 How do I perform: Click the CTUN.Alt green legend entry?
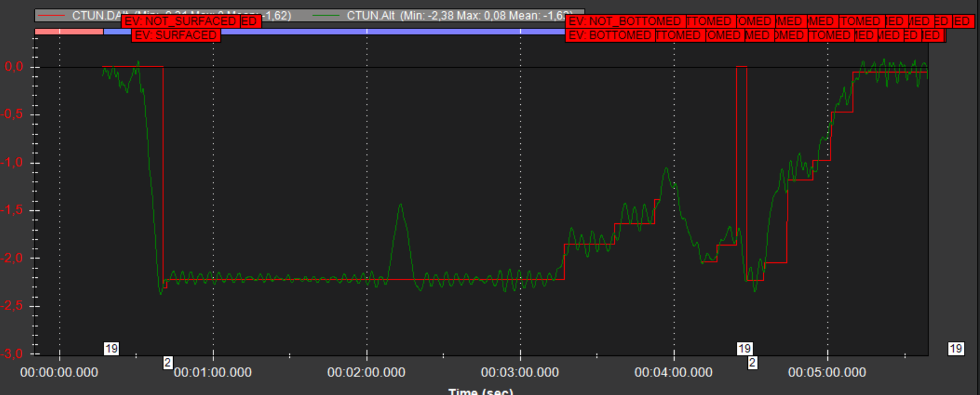[x=443, y=15]
